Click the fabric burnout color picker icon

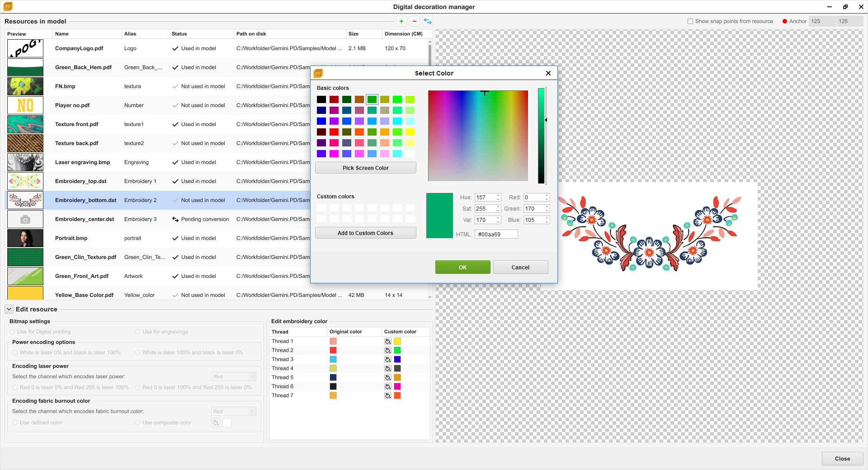(x=216, y=423)
